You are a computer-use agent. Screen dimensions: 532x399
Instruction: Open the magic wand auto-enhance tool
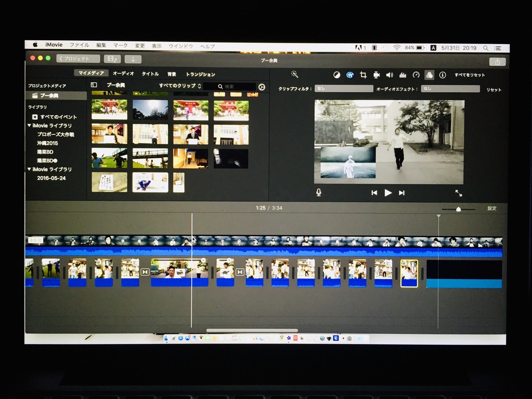coord(294,74)
